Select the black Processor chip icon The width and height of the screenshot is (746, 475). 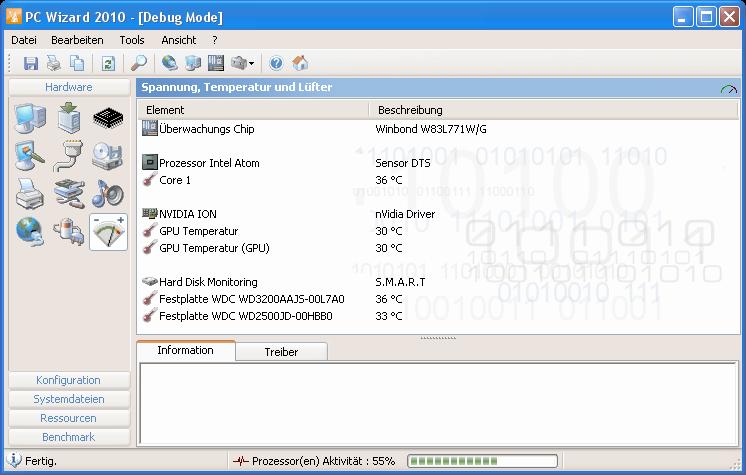click(x=108, y=119)
